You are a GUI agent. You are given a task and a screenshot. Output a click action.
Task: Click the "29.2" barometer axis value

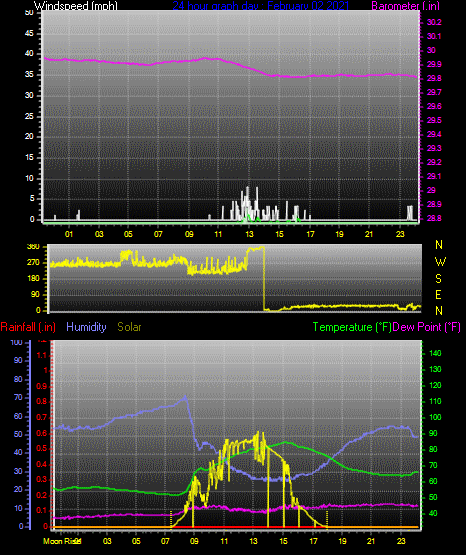434,162
